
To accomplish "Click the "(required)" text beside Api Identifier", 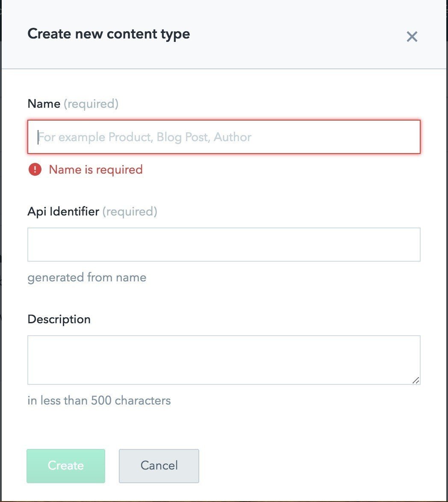I will [130, 212].
